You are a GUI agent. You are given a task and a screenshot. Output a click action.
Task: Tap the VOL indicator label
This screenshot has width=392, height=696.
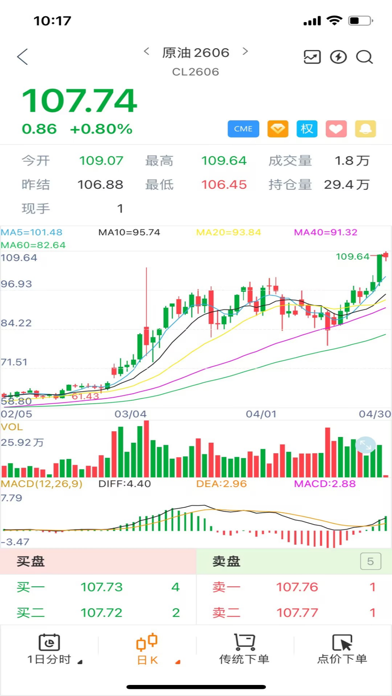(x=12, y=427)
